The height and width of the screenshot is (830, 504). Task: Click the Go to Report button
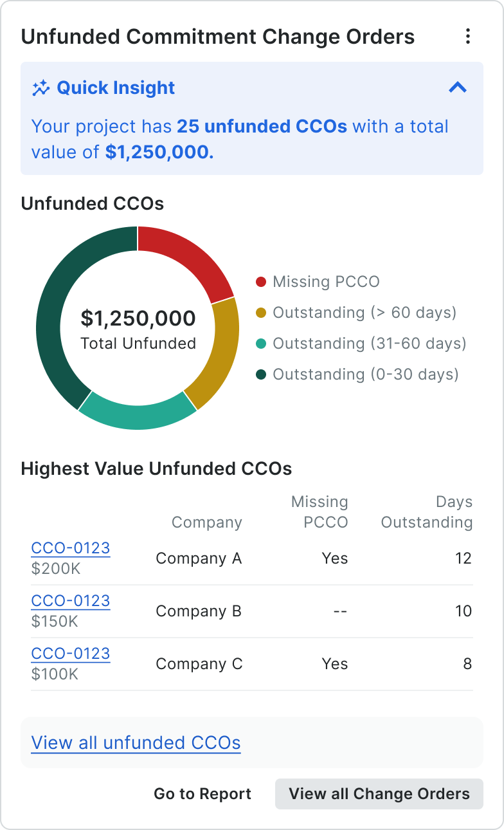pyautogui.click(x=203, y=794)
